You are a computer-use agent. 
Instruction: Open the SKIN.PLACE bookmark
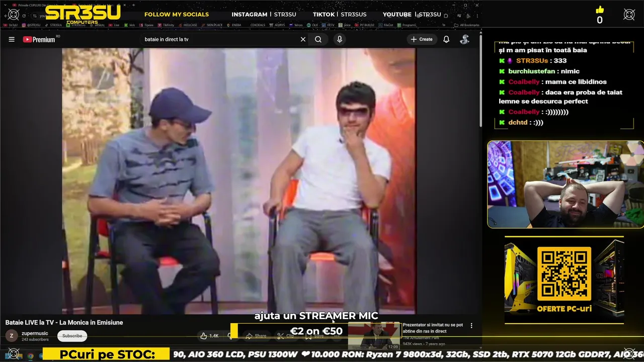click(x=212, y=25)
